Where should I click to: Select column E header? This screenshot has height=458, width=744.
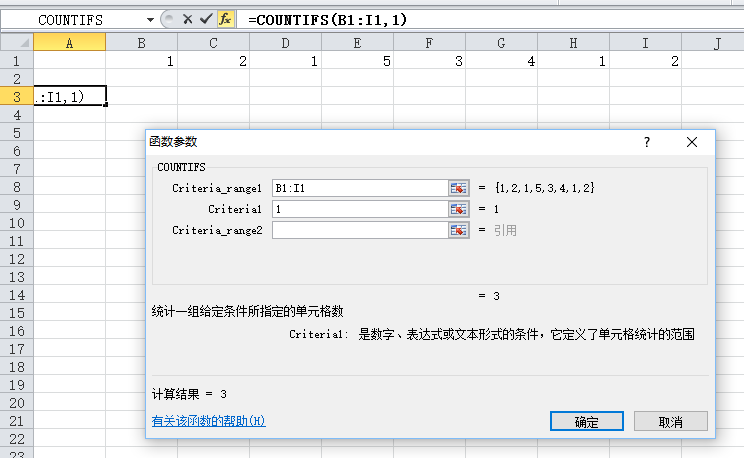tap(357, 43)
